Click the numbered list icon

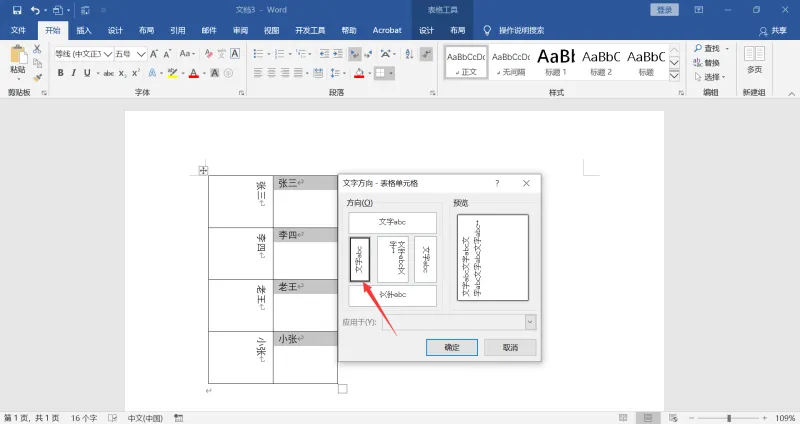pos(279,54)
